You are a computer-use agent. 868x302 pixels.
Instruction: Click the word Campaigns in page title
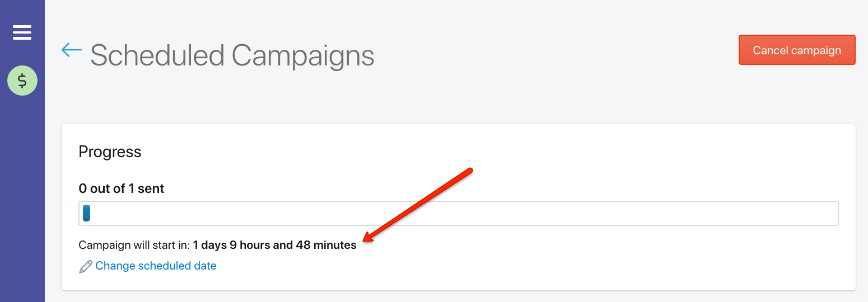point(303,55)
